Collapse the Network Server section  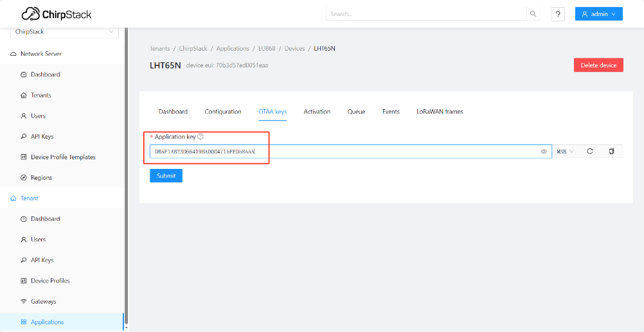click(62, 54)
